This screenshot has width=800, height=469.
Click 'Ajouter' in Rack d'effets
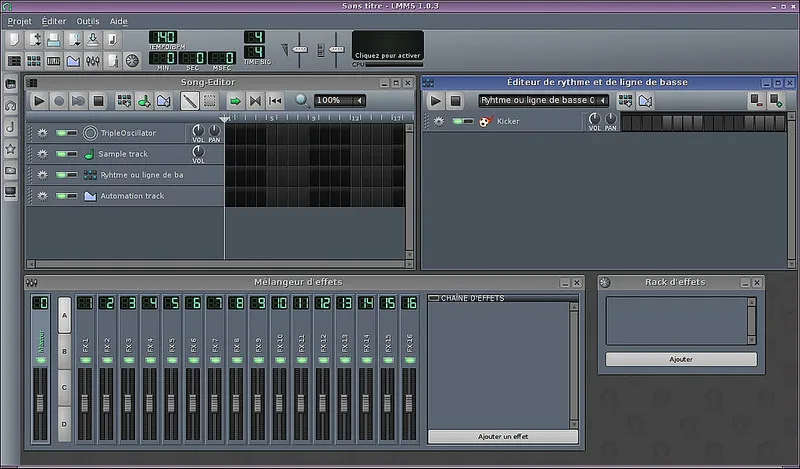coord(680,359)
